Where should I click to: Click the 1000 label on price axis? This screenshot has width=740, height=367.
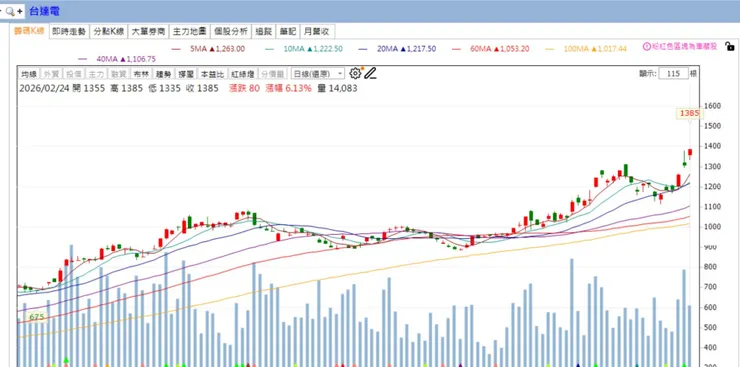[x=712, y=227]
